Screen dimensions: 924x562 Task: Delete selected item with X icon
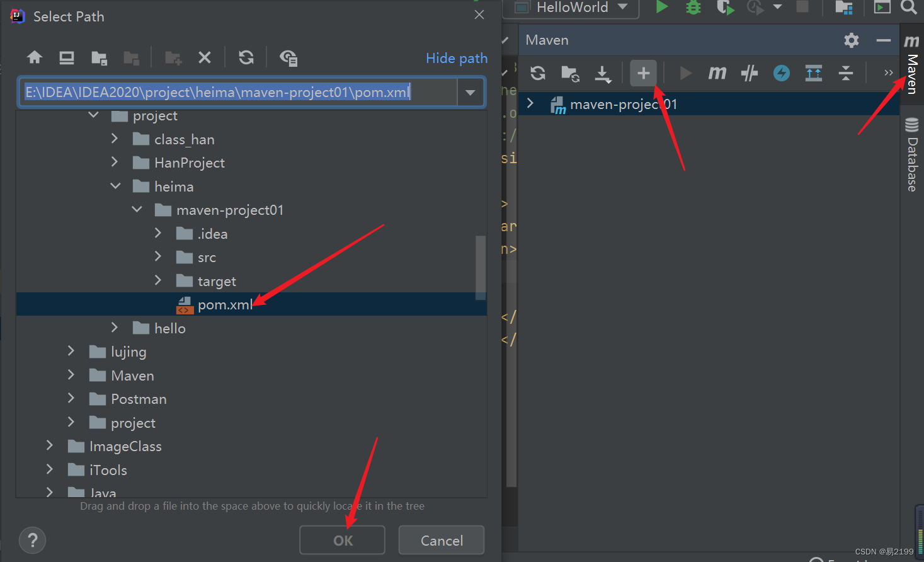tap(205, 58)
